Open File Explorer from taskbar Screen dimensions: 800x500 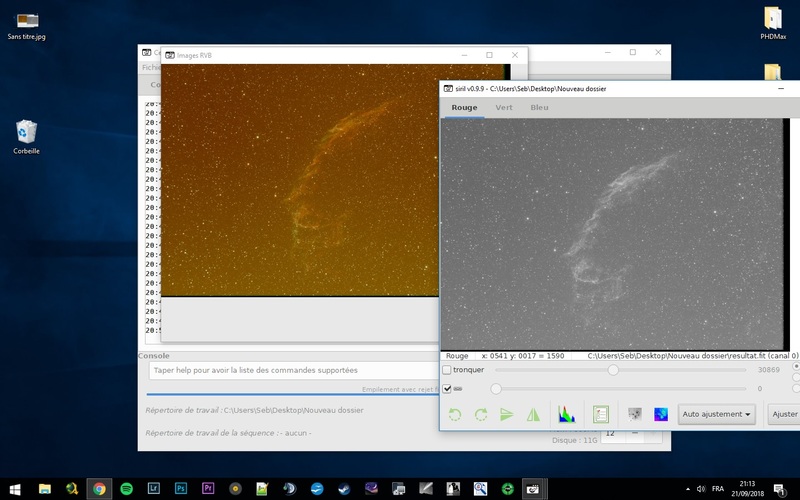click(44, 489)
